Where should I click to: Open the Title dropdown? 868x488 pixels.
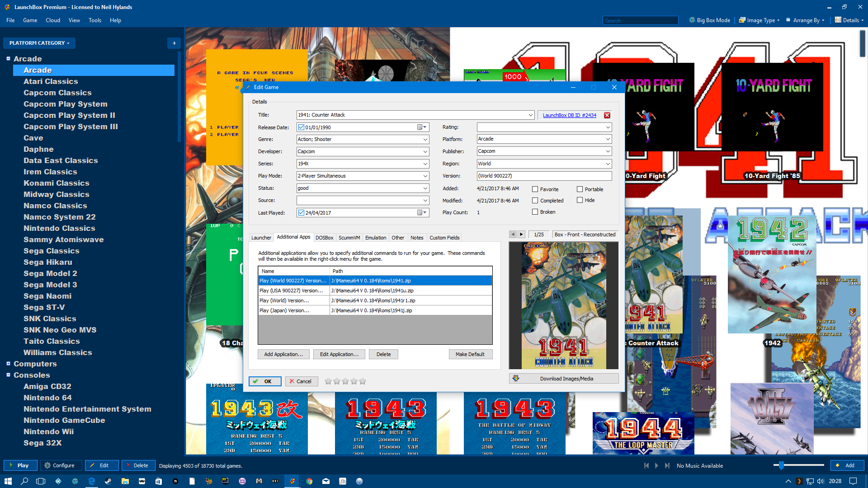(x=530, y=115)
